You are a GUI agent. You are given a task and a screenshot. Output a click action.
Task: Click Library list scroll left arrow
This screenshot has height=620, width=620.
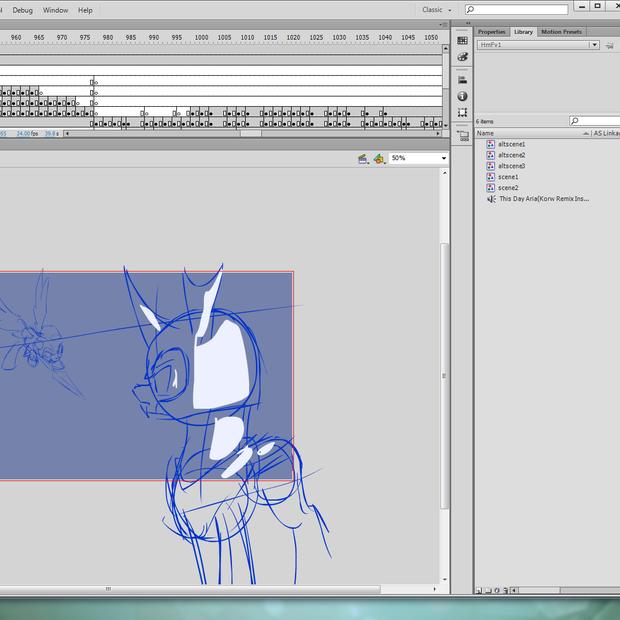[x=514, y=590]
